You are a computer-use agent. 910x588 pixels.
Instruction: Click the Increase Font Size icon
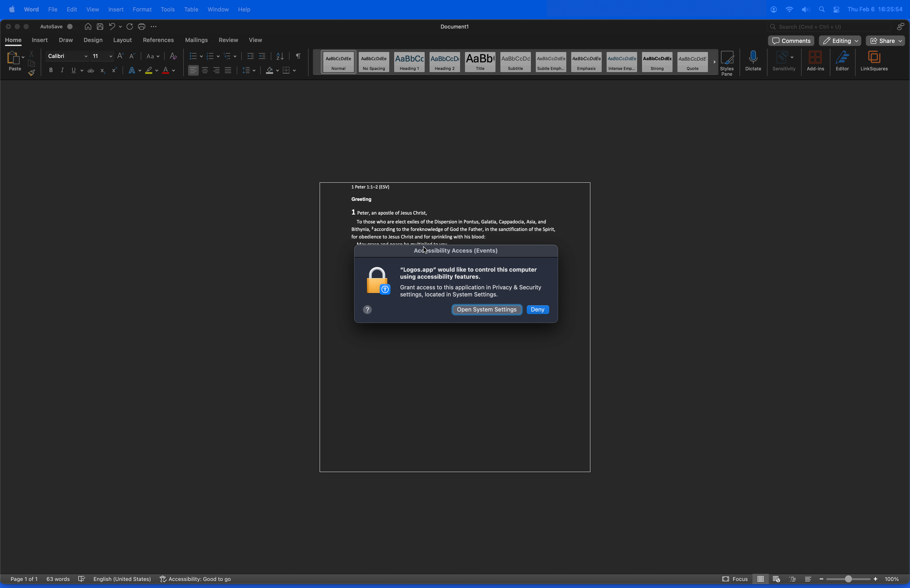point(120,56)
